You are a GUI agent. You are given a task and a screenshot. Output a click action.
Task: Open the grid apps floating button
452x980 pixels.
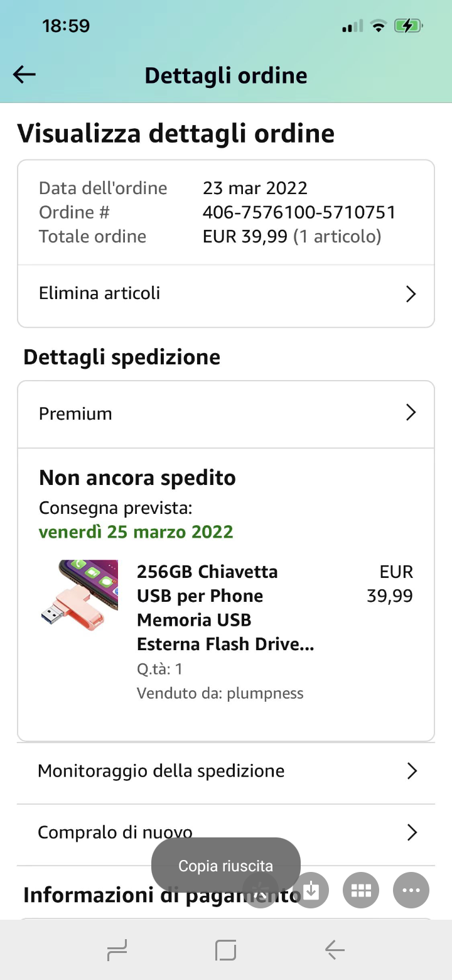[x=361, y=890]
